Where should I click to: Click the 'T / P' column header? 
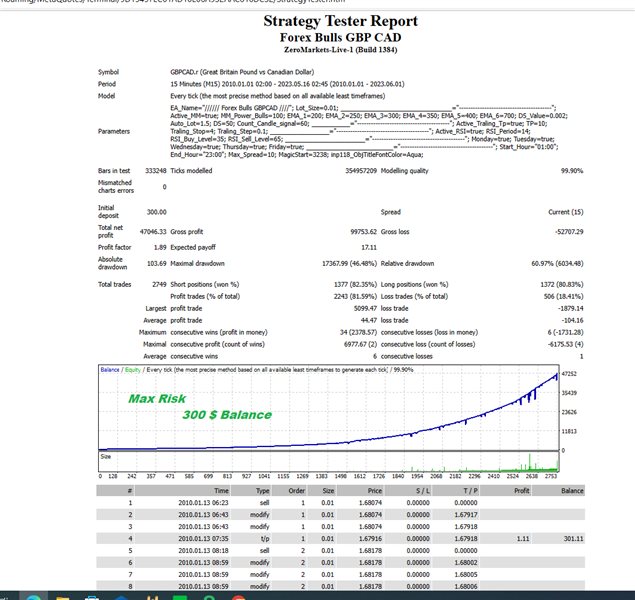(x=471, y=491)
